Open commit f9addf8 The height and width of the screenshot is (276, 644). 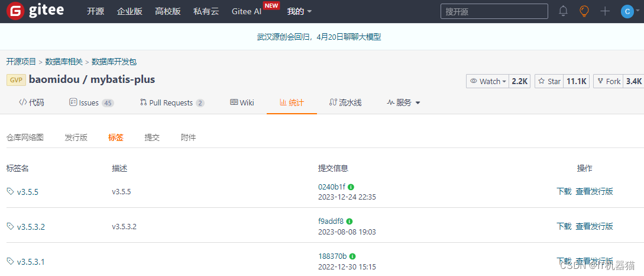[x=331, y=222]
